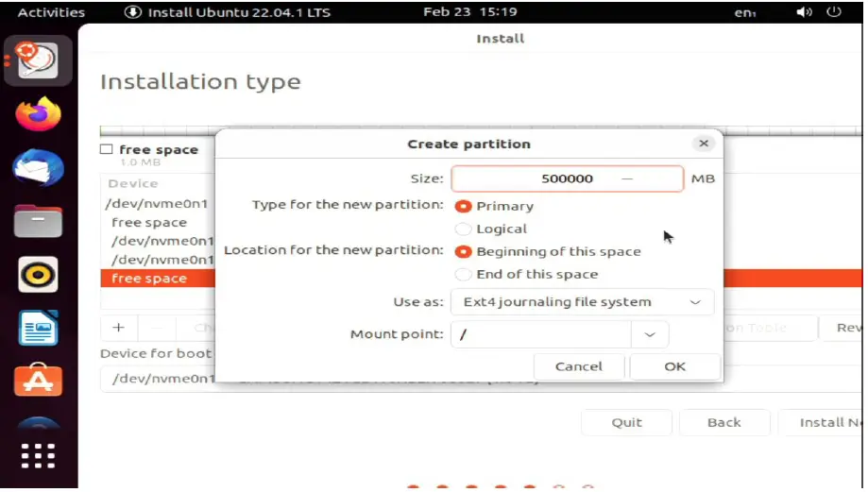Open the Files manager dock icon
This screenshot has height=492, width=868.
point(38,221)
